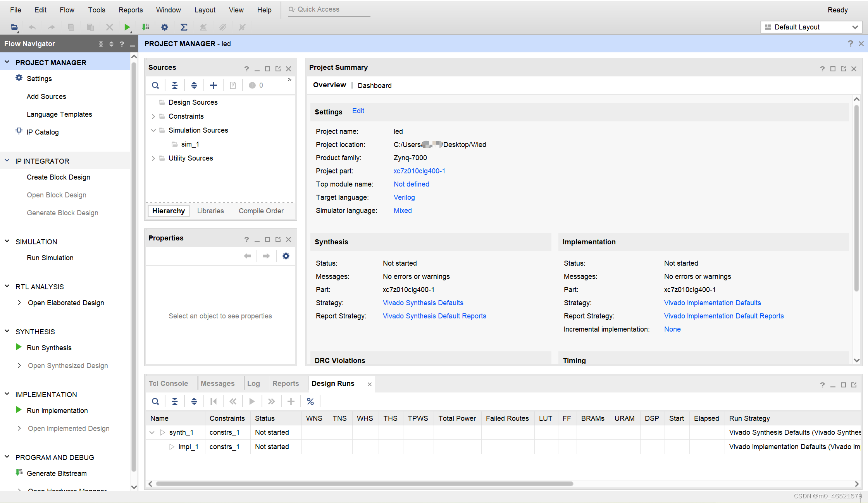
Task: Open Settings gear in main toolbar
Action: tap(165, 27)
